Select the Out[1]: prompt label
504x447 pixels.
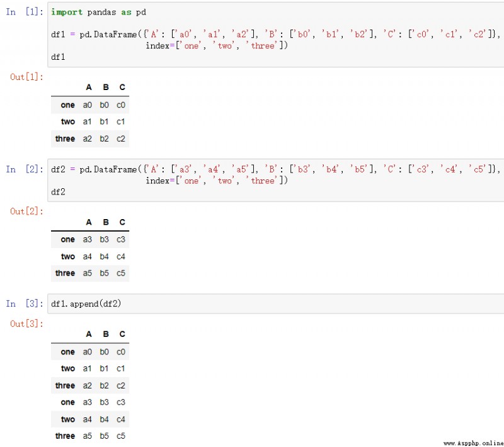(x=26, y=77)
